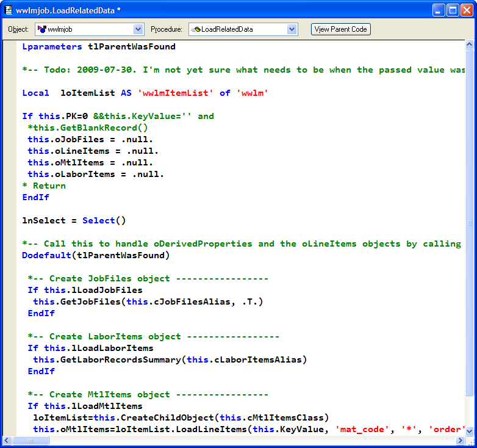Open the Object dropdown arrow
The height and width of the screenshot is (448, 477).
[138, 29]
